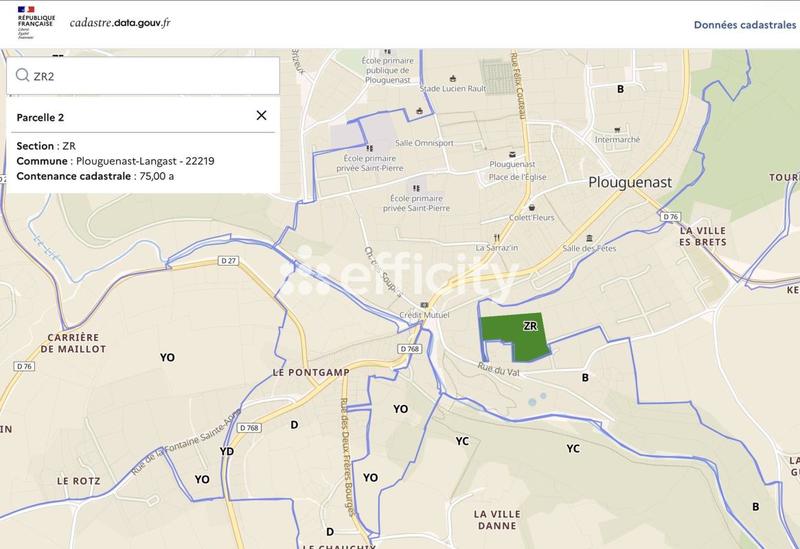Screen dimensions: 800x549
Task: Click the YD section label
Action: coord(227,451)
